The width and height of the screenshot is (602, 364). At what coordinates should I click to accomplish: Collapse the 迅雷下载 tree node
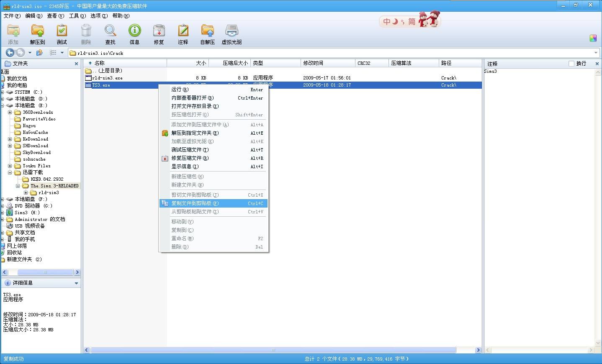click(10, 172)
